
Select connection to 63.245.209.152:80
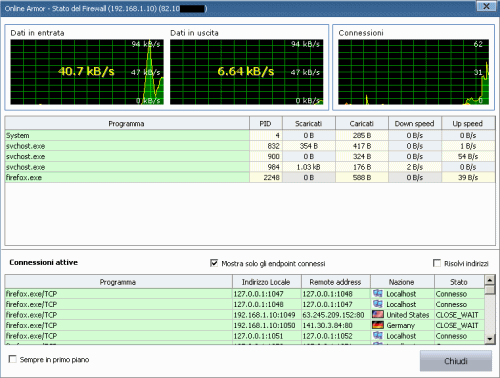(245, 315)
